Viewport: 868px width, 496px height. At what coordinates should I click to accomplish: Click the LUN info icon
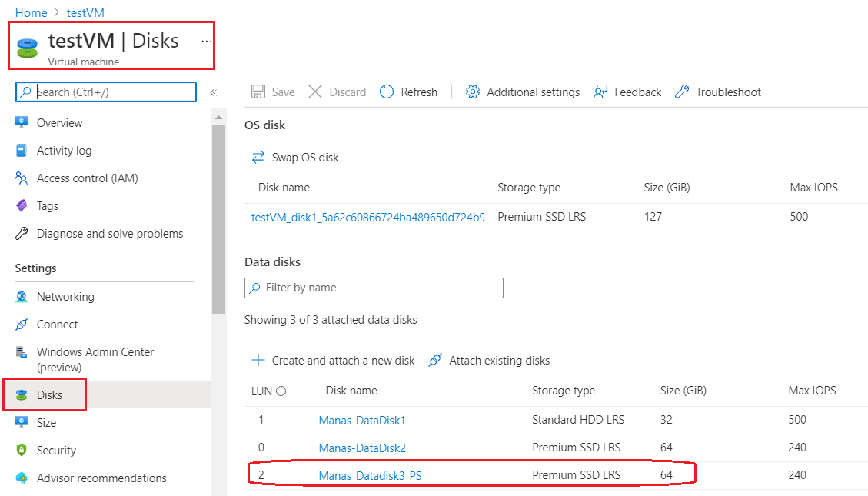tap(281, 391)
